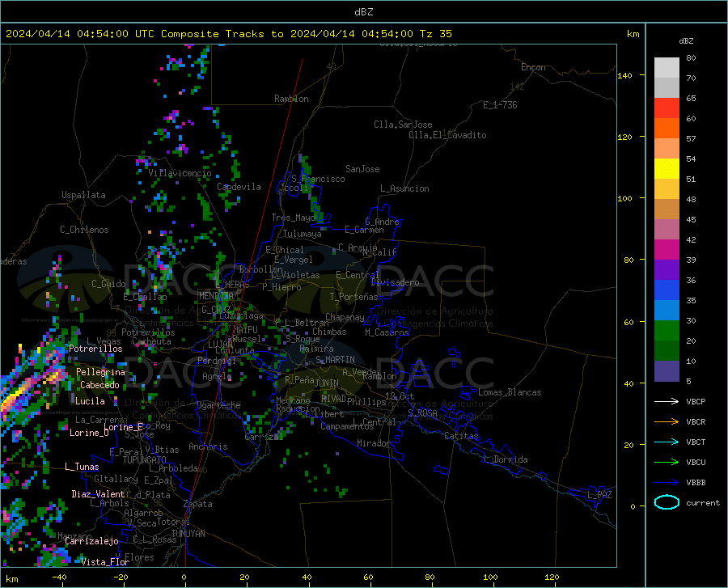The width and height of the screenshot is (728, 588).
Task: Click the JUNIN city label
Action: click(327, 383)
